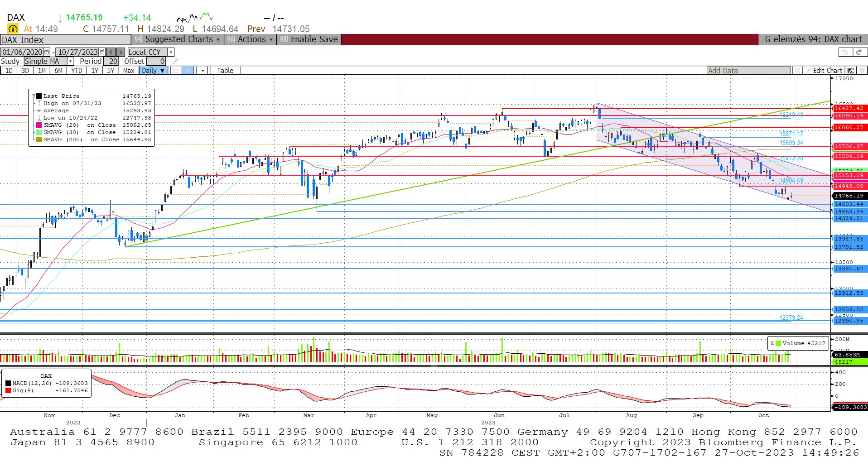Click the Offset field showing 0
The width and height of the screenshot is (868, 476).
pyautogui.click(x=156, y=61)
